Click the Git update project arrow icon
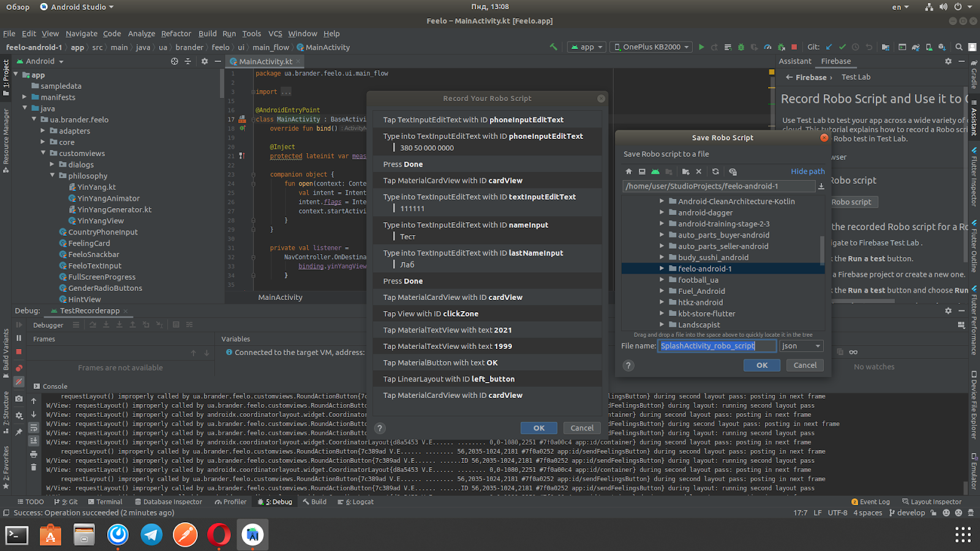Viewport: 980px width, 551px height. pyautogui.click(x=829, y=47)
